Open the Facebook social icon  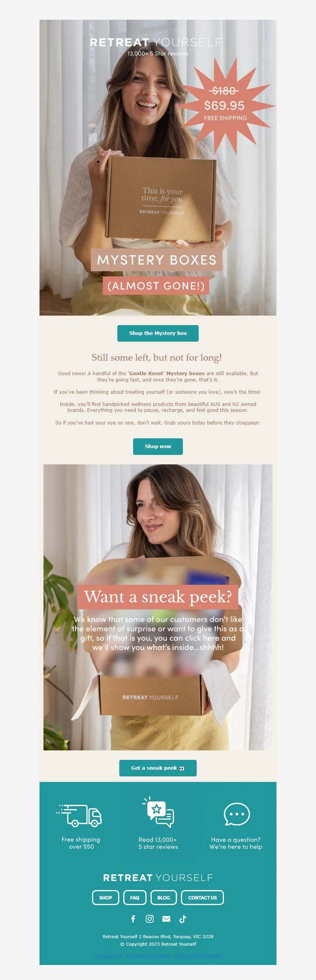pyautogui.click(x=133, y=919)
